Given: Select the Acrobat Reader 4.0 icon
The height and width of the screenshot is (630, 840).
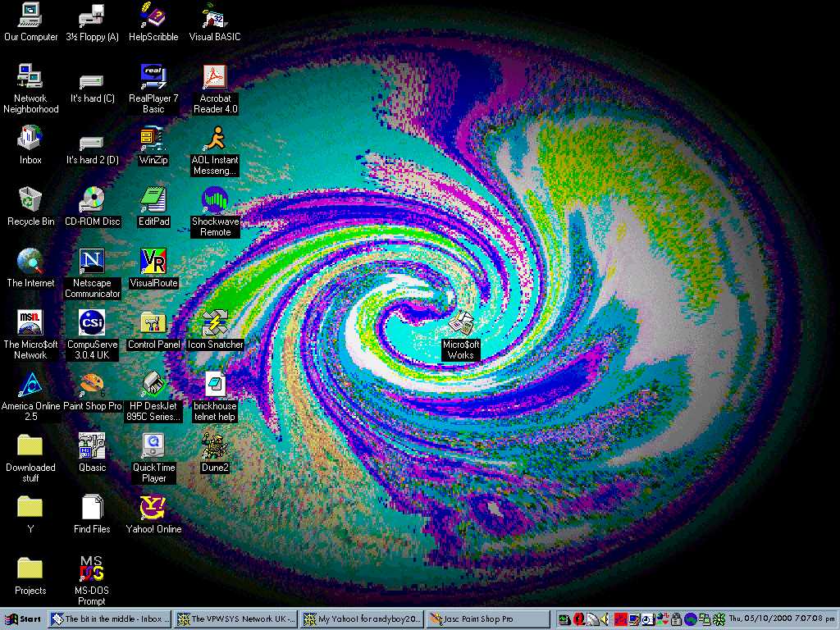Looking at the screenshot, I should click(x=215, y=77).
